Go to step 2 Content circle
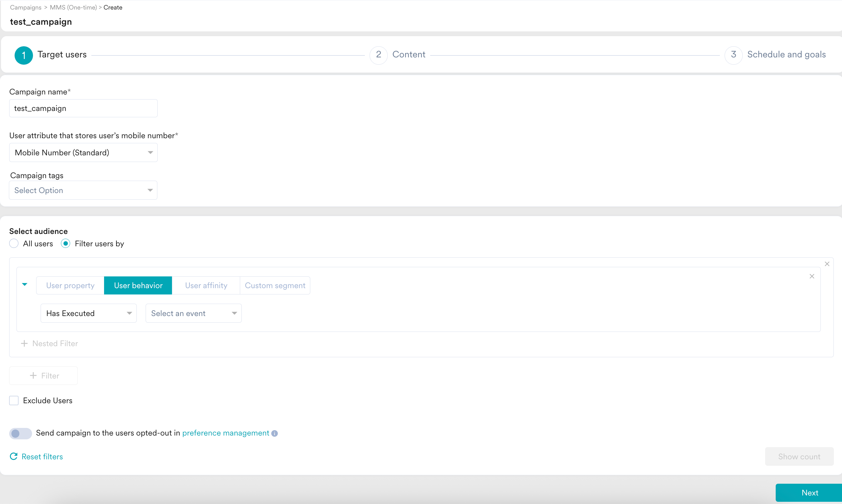Image resolution: width=842 pixels, height=504 pixels. [x=378, y=55]
